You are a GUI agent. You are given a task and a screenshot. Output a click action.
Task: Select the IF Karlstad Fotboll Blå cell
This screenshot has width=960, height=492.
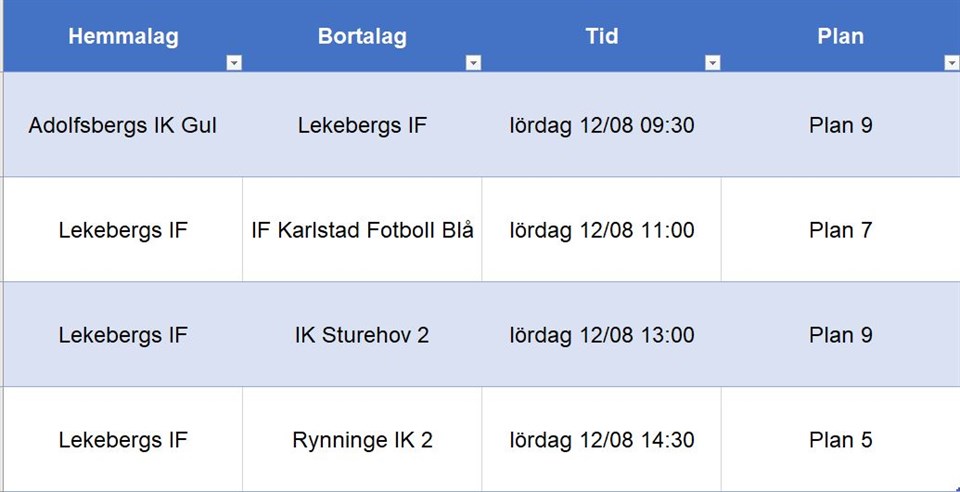point(362,230)
